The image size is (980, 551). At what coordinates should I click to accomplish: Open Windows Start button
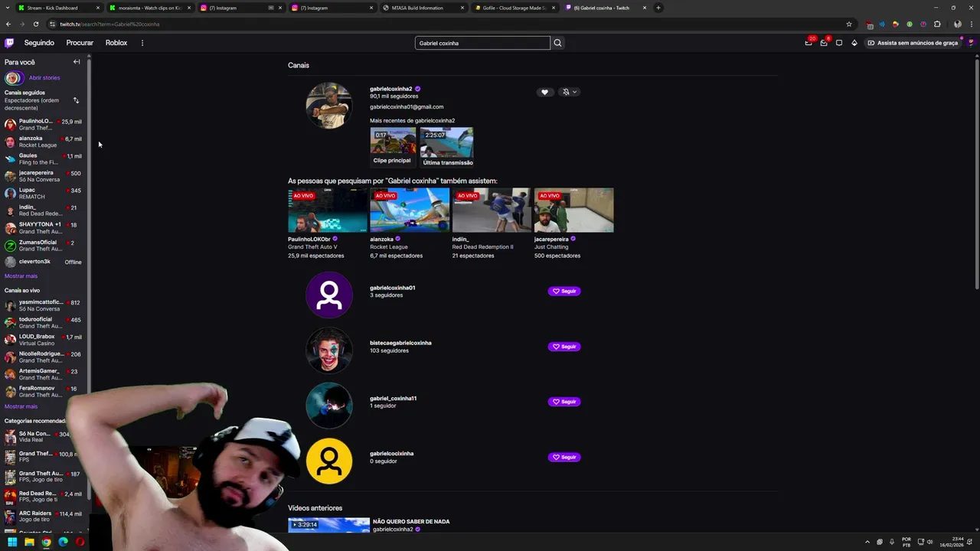pos(12,542)
